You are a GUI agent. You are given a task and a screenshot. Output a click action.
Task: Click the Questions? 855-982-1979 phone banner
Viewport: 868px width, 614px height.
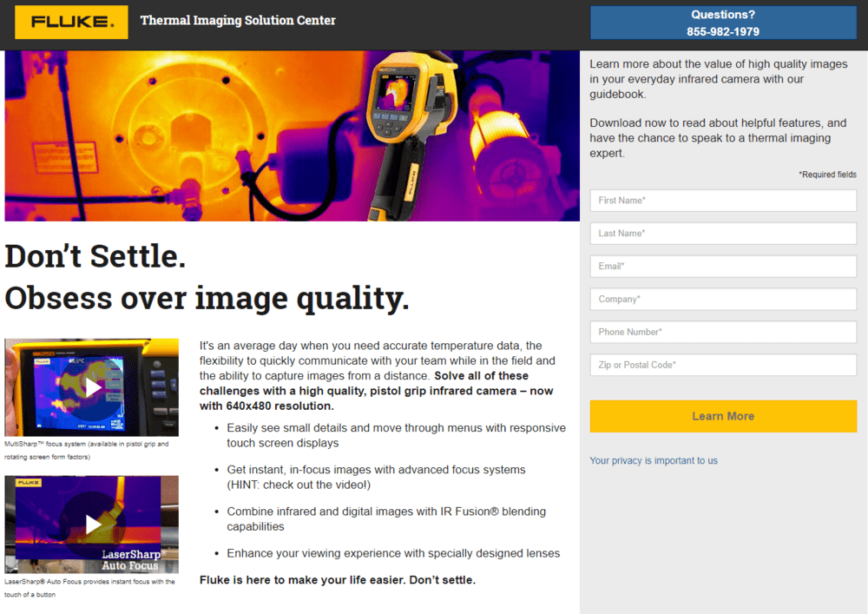[x=723, y=23]
